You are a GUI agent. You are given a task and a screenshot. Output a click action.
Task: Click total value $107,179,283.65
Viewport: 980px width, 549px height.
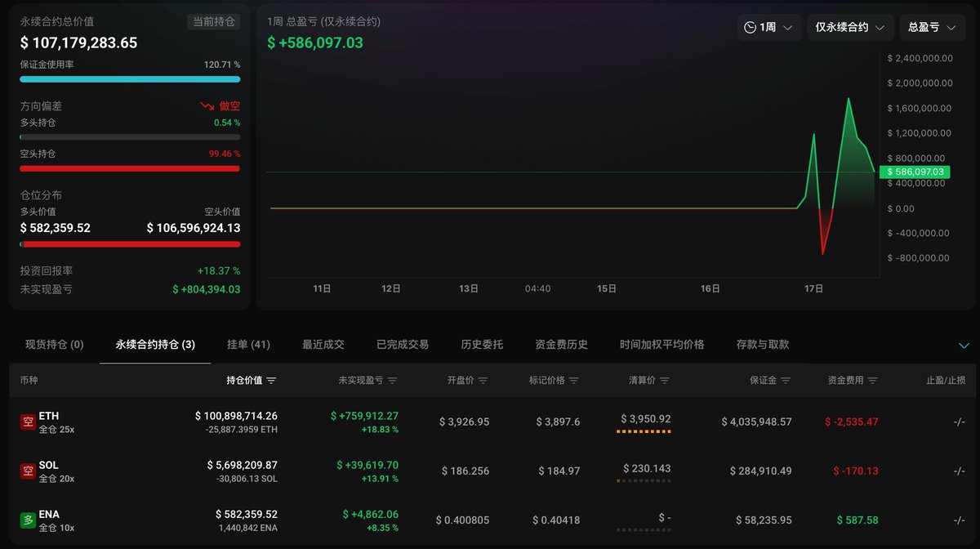coord(78,43)
